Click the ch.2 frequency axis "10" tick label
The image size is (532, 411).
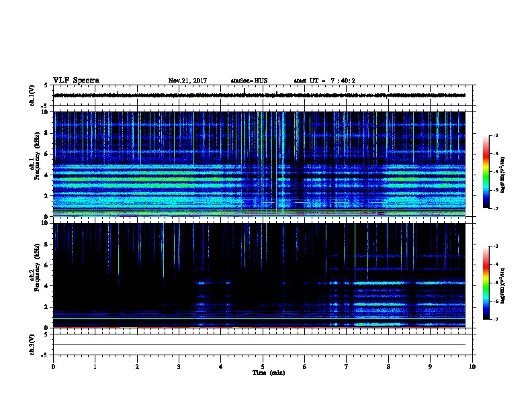coord(46,223)
